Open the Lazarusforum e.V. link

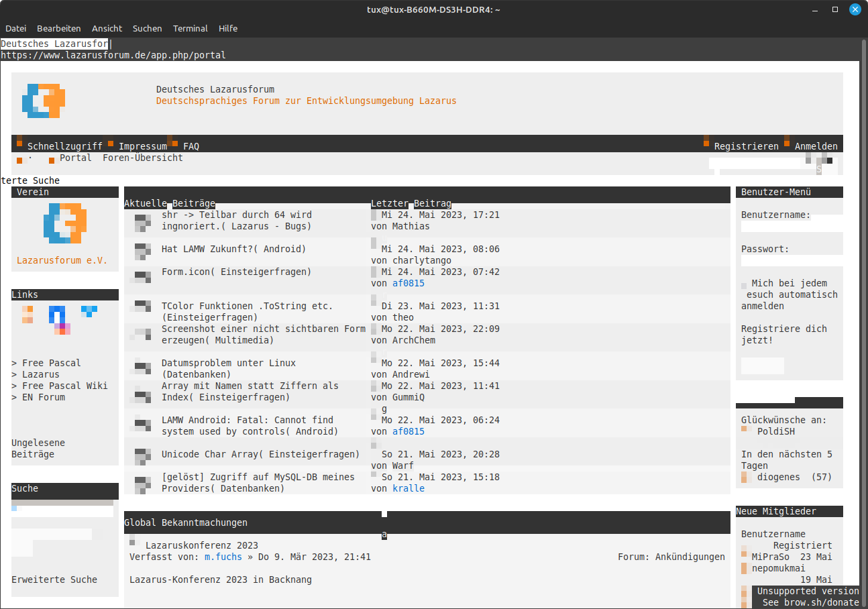coord(62,260)
